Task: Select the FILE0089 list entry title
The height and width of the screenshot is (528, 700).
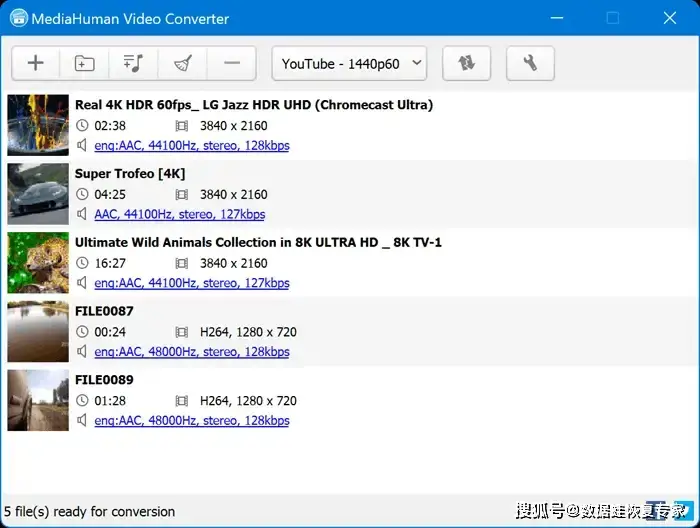Action: [x=104, y=380]
